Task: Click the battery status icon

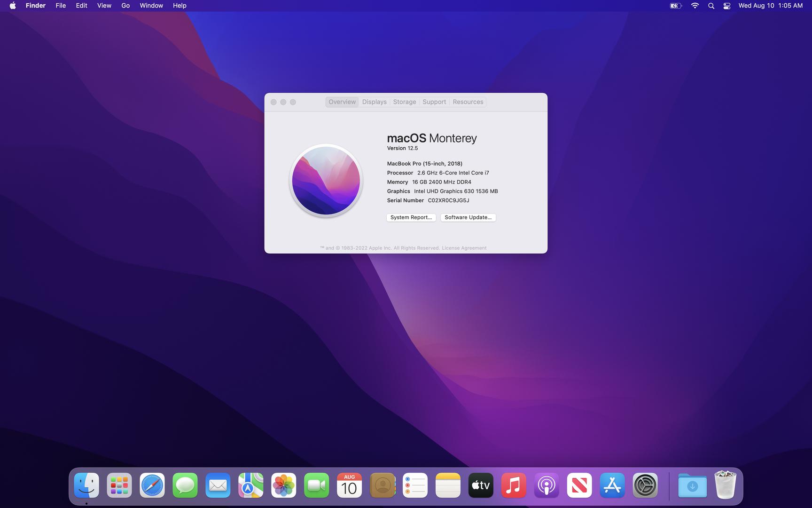Action: click(x=676, y=6)
